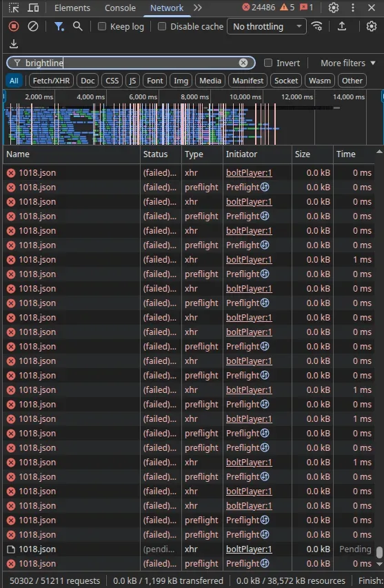Sort by the Time column header

pyautogui.click(x=354, y=154)
